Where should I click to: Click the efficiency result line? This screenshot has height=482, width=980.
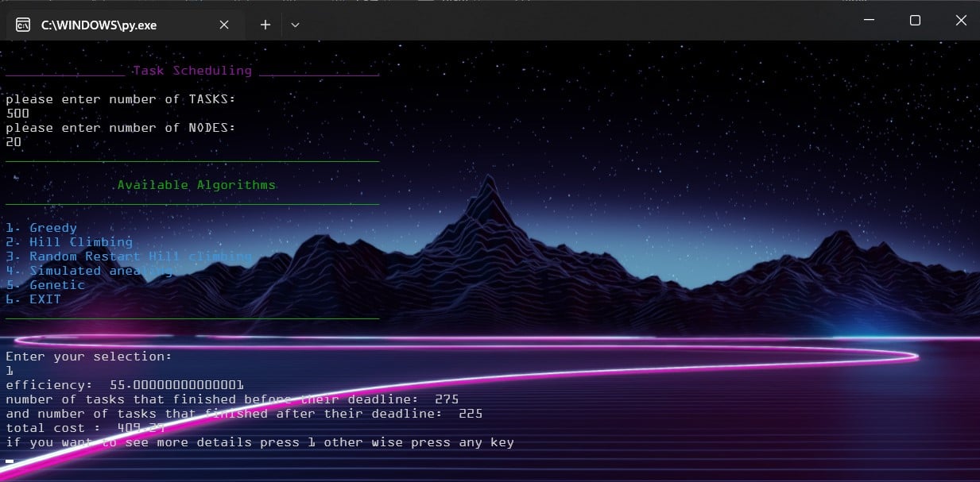tap(125, 385)
